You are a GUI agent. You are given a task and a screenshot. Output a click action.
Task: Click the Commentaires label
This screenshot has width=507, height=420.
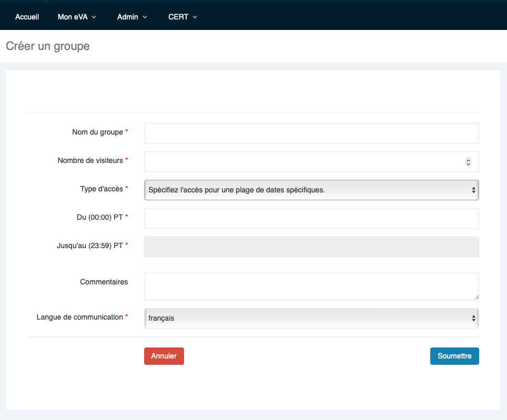pyautogui.click(x=104, y=282)
